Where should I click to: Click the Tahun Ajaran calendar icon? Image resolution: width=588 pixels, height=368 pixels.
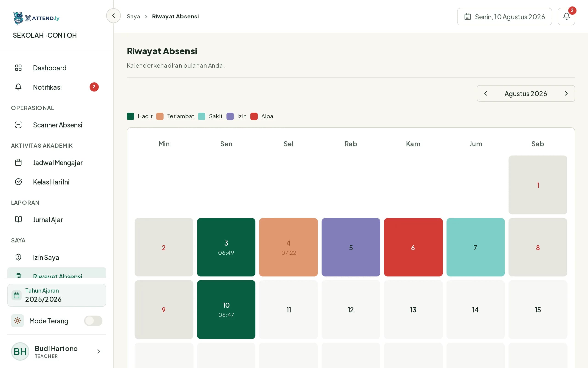coord(17,295)
